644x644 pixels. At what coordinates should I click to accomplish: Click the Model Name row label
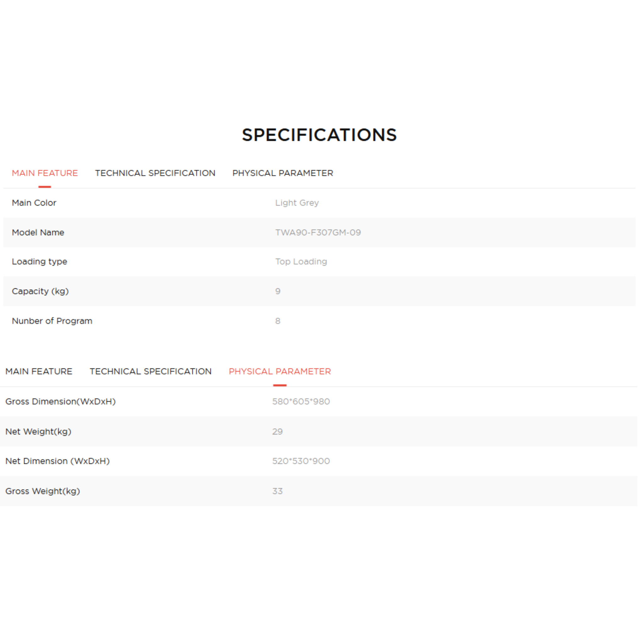(38, 232)
